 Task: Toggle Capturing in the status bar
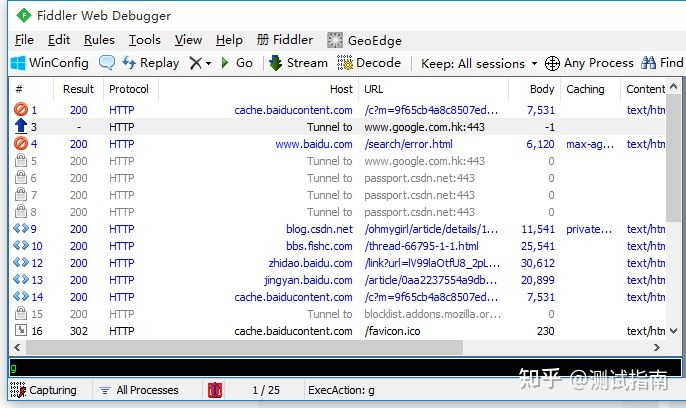[43, 390]
